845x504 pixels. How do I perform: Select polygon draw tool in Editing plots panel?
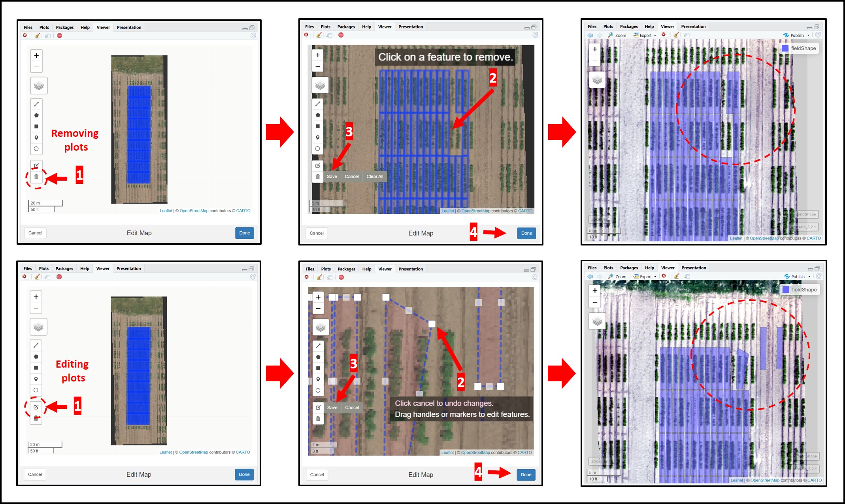click(36, 357)
